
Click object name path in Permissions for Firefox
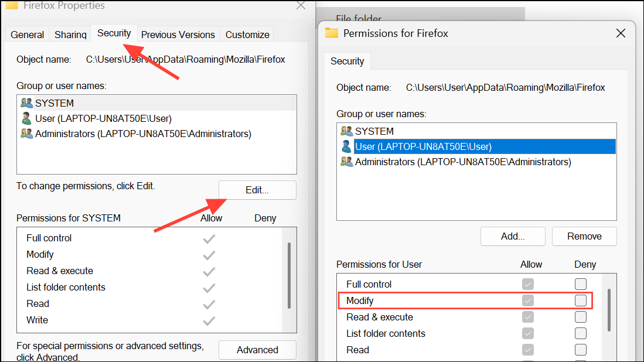505,87
